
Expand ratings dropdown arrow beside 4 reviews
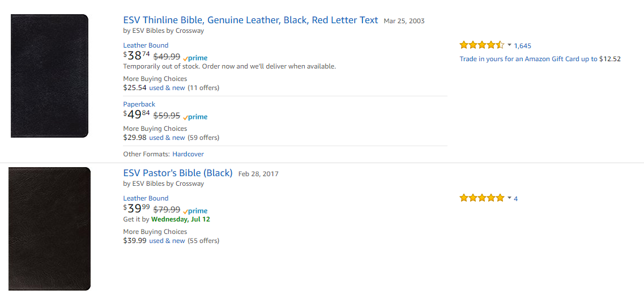click(x=509, y=198)
